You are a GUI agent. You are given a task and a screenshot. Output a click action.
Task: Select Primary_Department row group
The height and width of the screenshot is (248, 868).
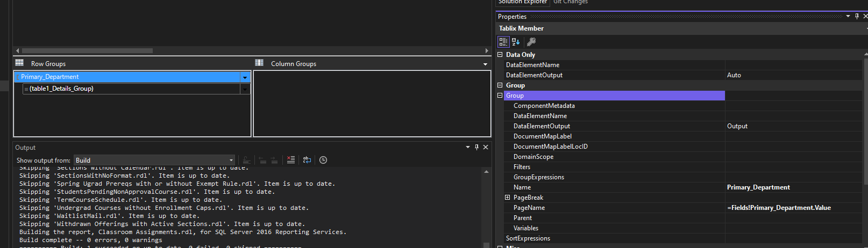point(127,77)
